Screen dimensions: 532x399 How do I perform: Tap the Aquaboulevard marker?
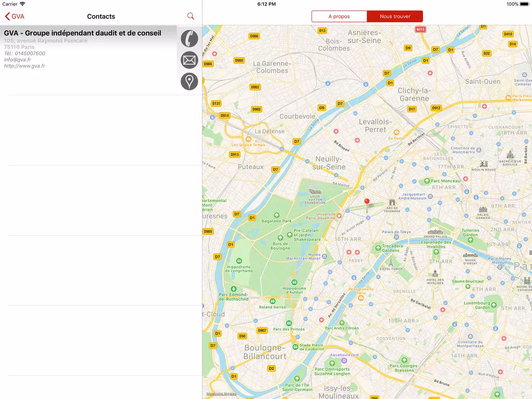coord(344,361)
